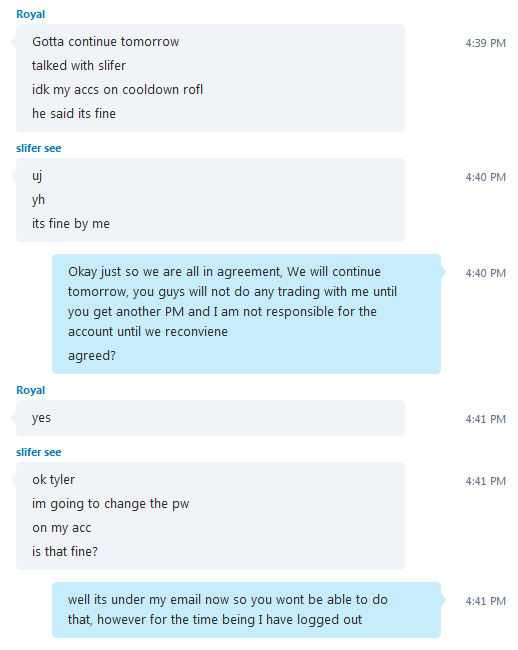This screenshot has height=650, width=518.
Task: Click the 'he said its fine' message
Action: click(74, 114)
